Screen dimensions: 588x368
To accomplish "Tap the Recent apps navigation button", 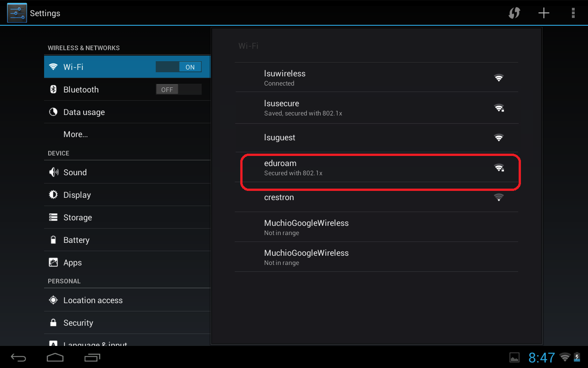I will 92,357.
